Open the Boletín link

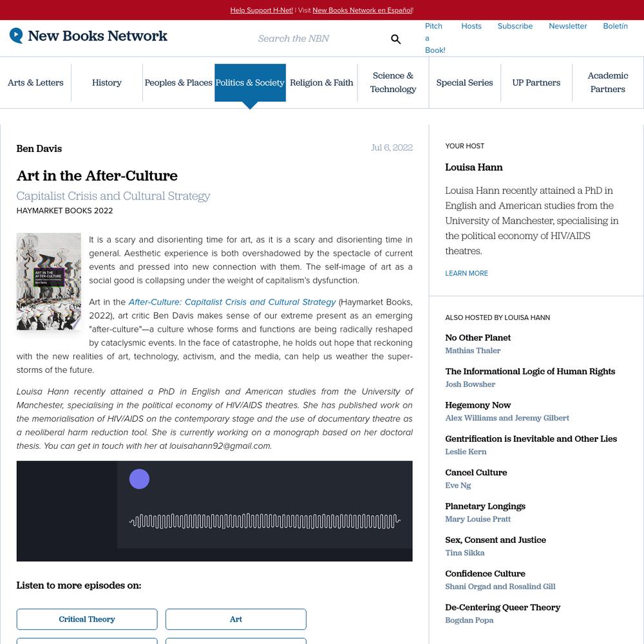(615, 26)
